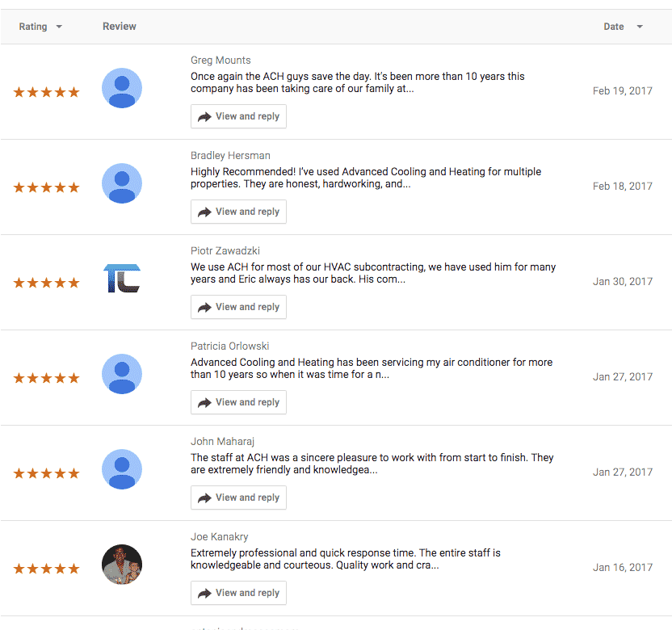Select Patricia Orlowski's default profile avatar
Screen dimensions: 672x630
122,374
